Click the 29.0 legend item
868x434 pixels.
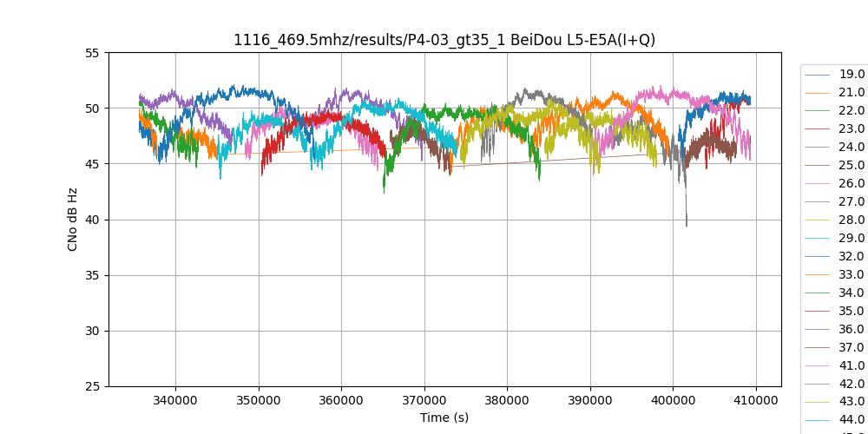(852, 238)
